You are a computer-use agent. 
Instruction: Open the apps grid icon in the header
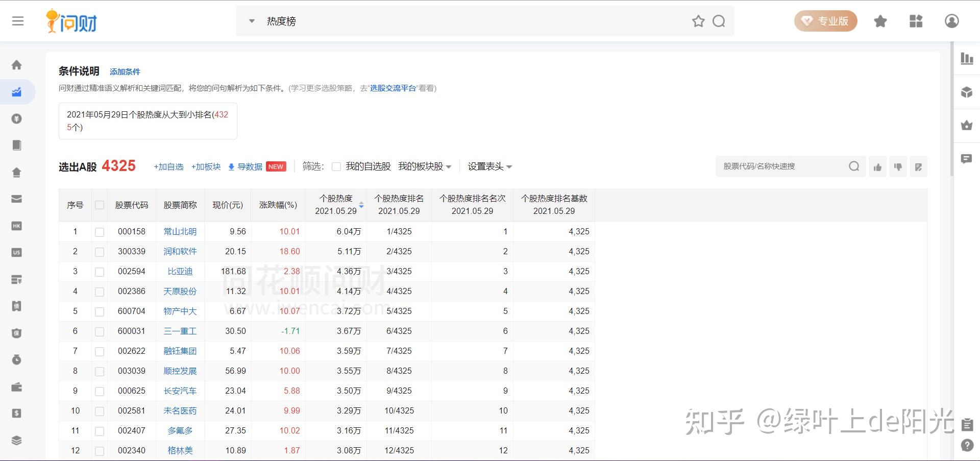point(916,21)
